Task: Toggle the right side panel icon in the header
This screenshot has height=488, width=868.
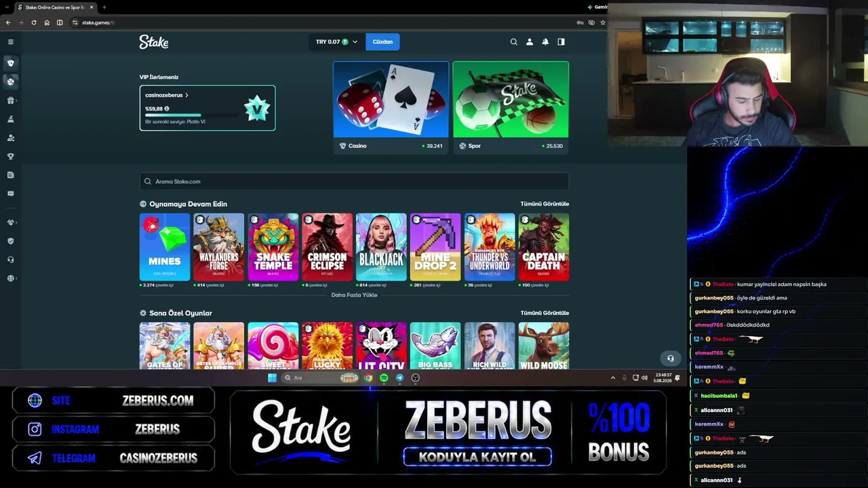Action: [x=561, y=42]
